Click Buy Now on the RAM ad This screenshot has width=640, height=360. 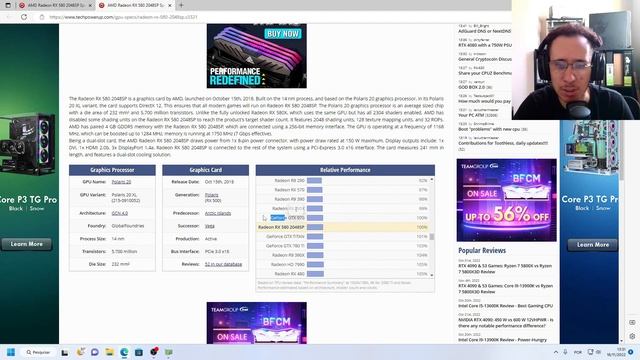[283, 33]
